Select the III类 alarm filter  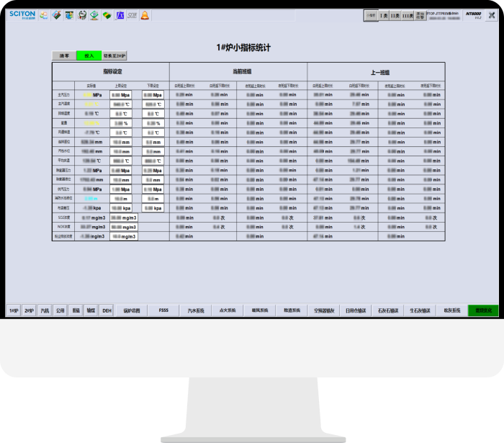click(x=407, y=15)
